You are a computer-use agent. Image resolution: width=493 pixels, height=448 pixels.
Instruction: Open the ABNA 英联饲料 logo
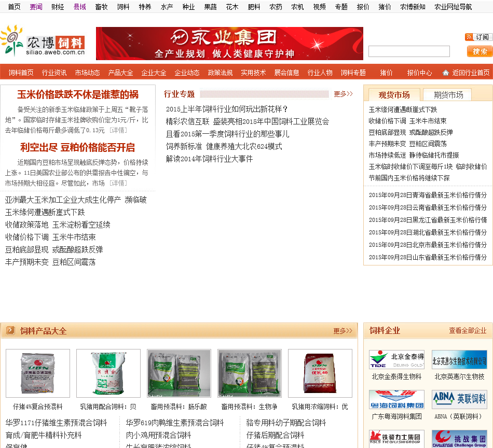tap(459, 399)
